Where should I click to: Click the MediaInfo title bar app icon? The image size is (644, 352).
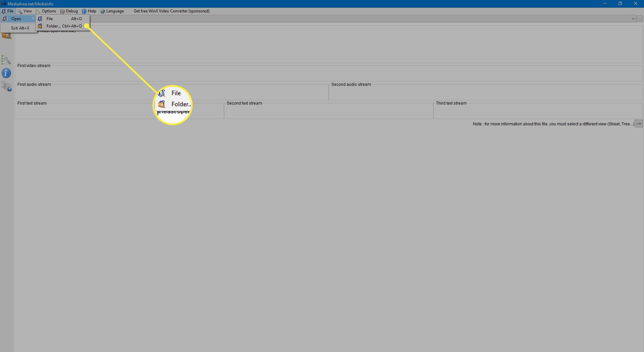(3, 4)
